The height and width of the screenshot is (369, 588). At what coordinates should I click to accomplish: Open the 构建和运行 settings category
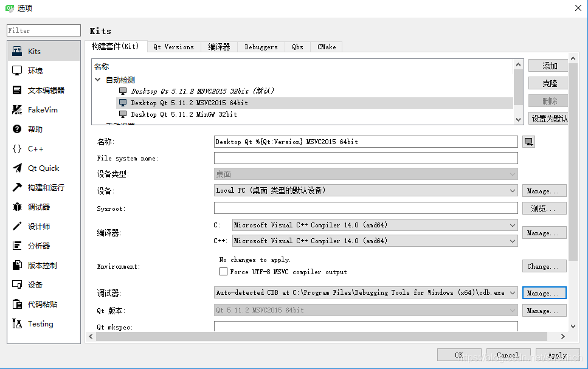tap(44, 187)
